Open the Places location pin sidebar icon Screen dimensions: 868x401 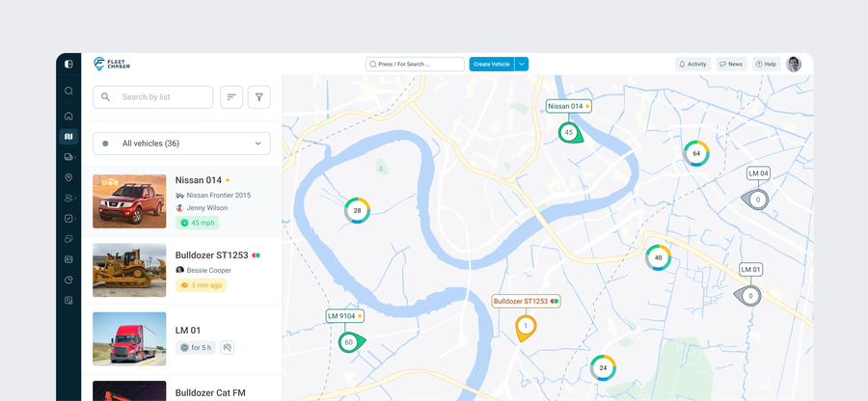tap(68, 177)
